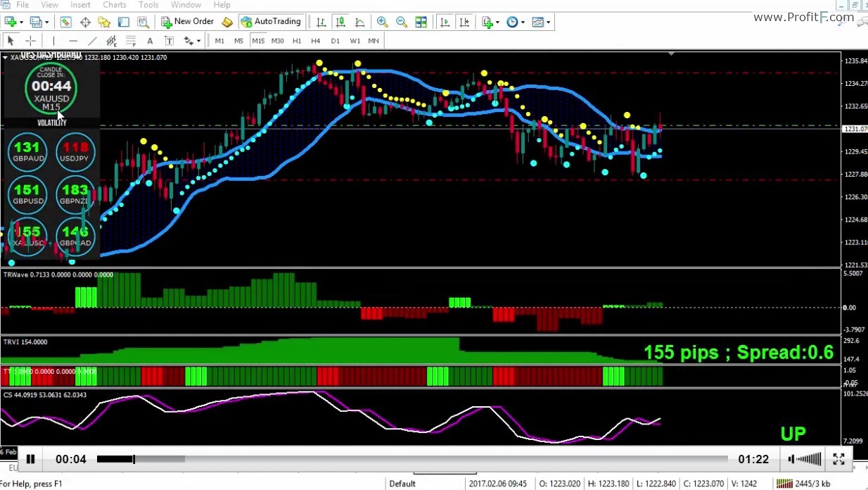Expand the Indicators dropdown arrow

point(497,22)
